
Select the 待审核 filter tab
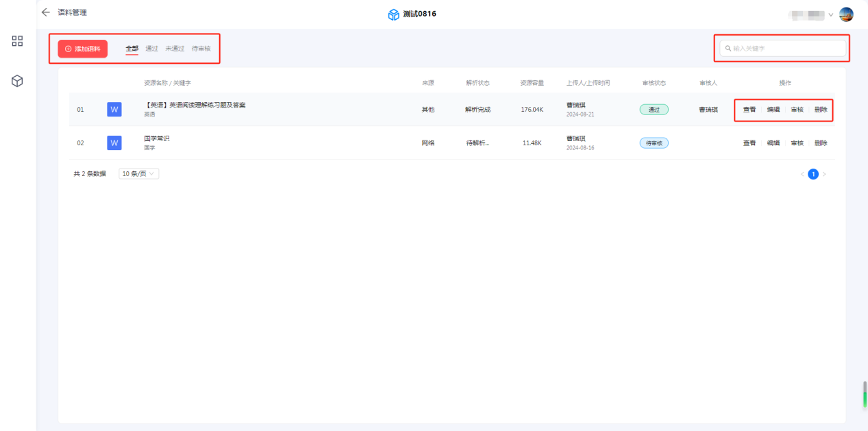pos(201,49)
